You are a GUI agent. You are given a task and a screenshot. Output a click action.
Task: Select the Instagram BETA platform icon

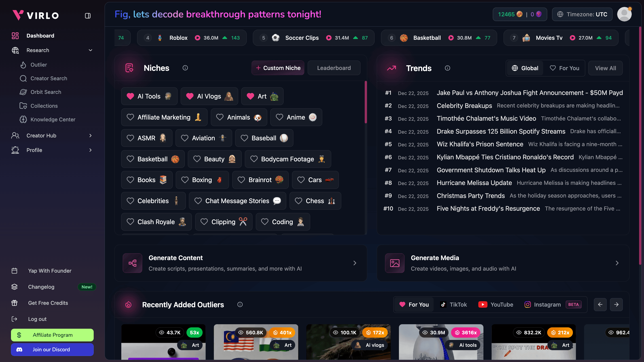pos(527,305)
